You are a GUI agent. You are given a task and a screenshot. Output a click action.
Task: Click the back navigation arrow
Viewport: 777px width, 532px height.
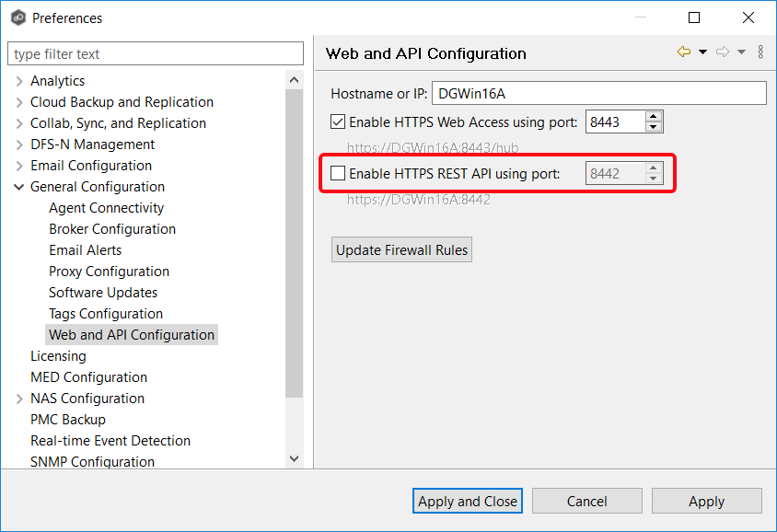pyautogui.click(x=682, y=52)
